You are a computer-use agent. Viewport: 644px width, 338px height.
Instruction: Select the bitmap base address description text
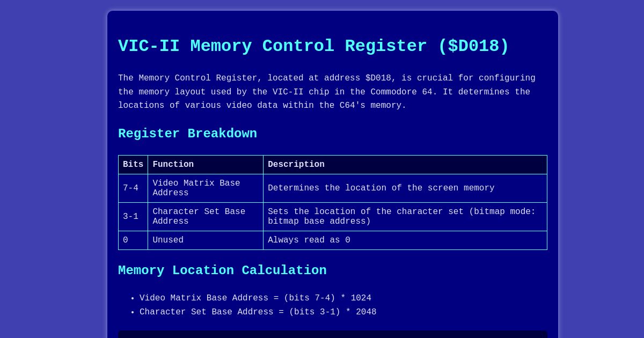tap(401, 217)
